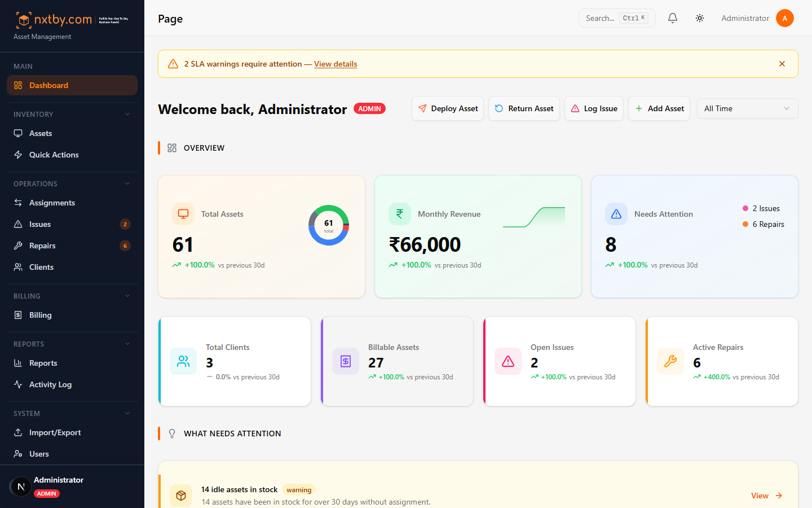
Task: Open View details in SLA warning
Action: (x=336, y=64)
